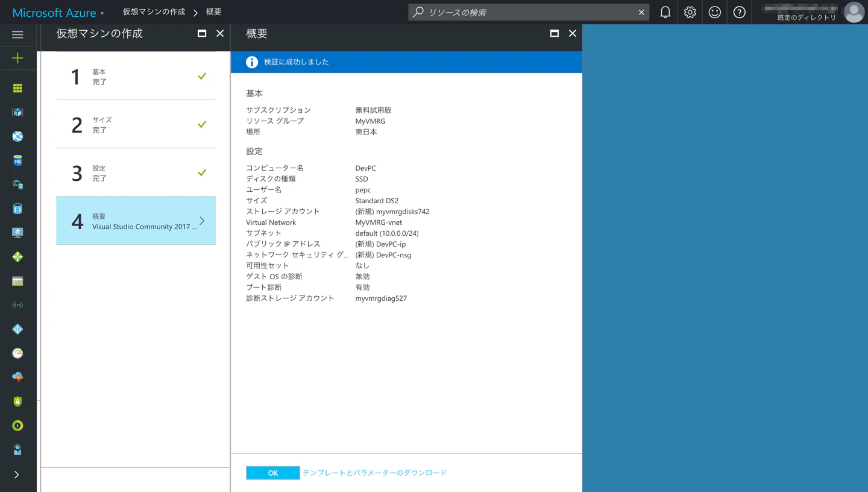Click the DevPC computer name value
Viewport: 868px width, 492px height.
(x=365, y=168)
